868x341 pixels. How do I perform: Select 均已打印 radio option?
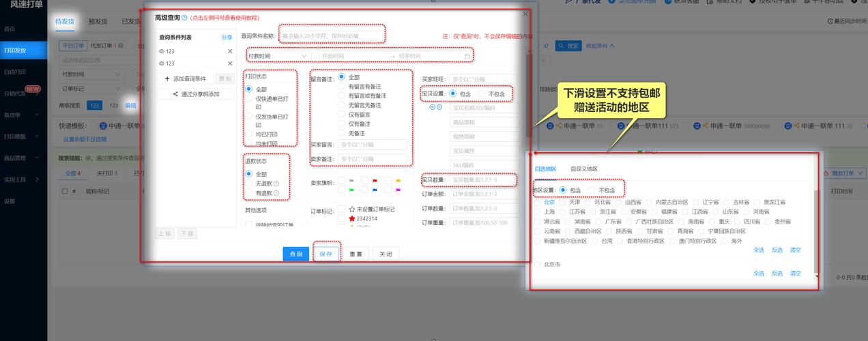pyautogui.click(x=249, y=134)
